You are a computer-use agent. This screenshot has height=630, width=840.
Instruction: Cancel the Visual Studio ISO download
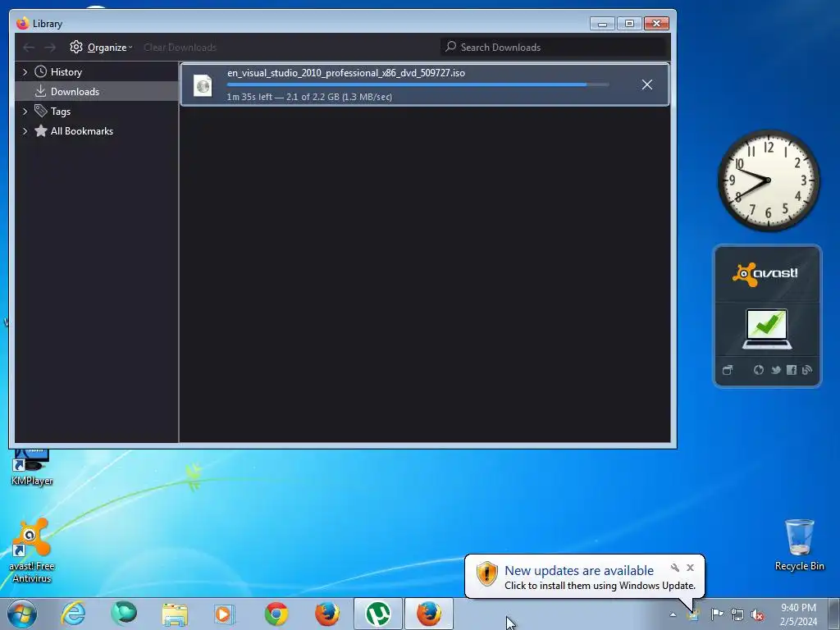(x=646, y=84)
